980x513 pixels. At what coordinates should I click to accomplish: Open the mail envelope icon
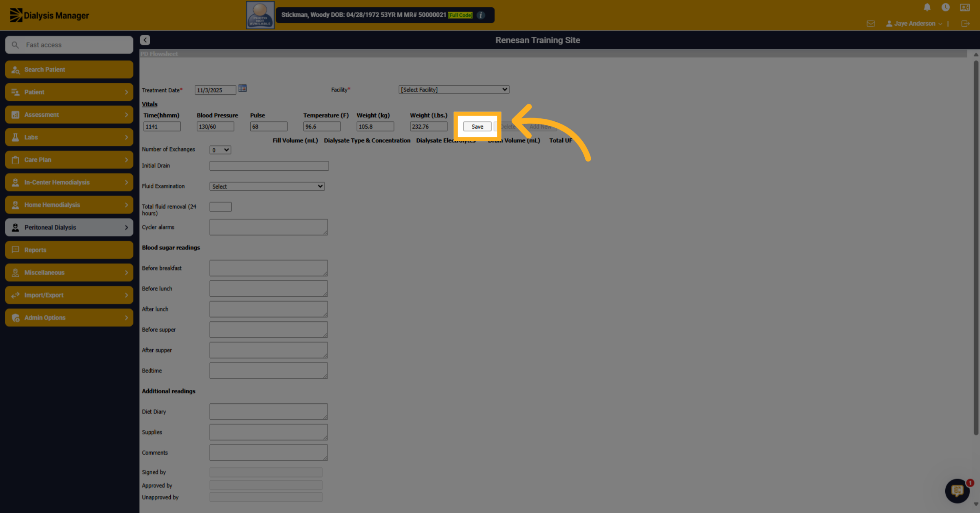click(x=871, y=24)
